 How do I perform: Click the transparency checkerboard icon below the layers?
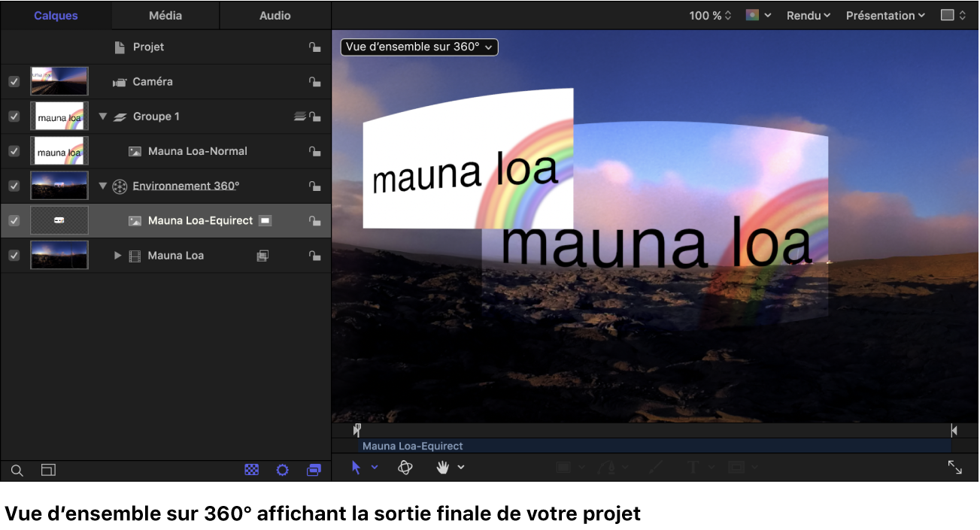tap(251, 470)
